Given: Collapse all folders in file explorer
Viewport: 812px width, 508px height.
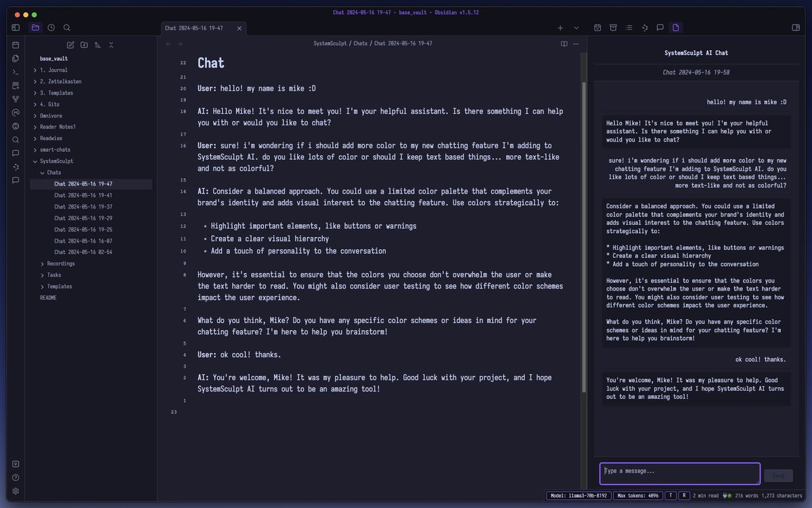Looking at the screenshot, I should [111, 45].
